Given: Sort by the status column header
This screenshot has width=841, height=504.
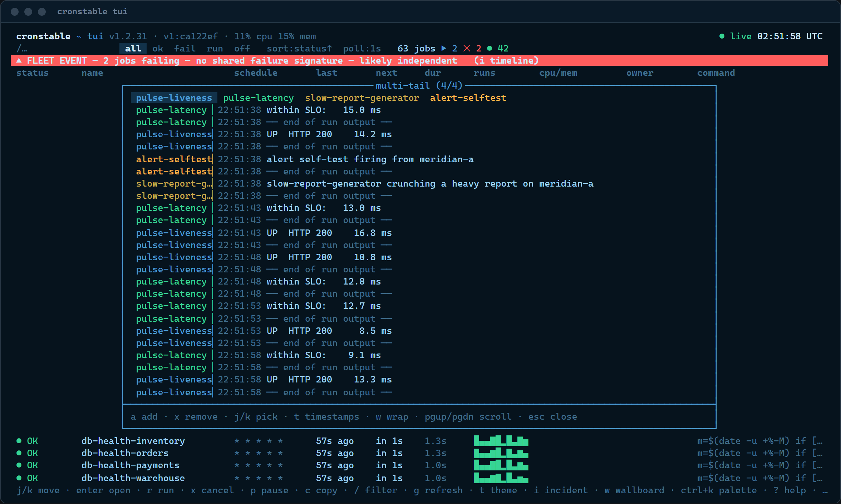Looking at the screenshot, I should pyautogui.click(x=33, y=73).
